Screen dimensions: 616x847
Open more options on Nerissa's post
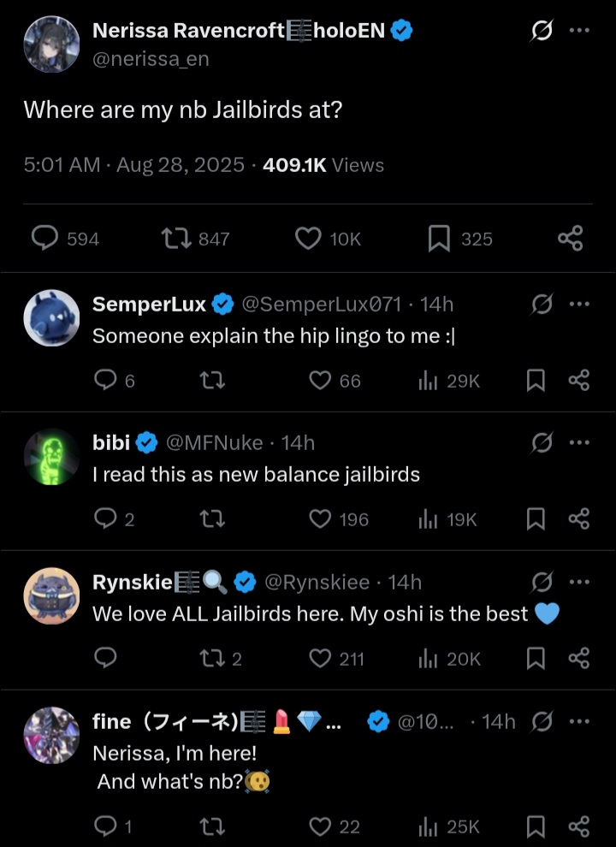point(579,30)
